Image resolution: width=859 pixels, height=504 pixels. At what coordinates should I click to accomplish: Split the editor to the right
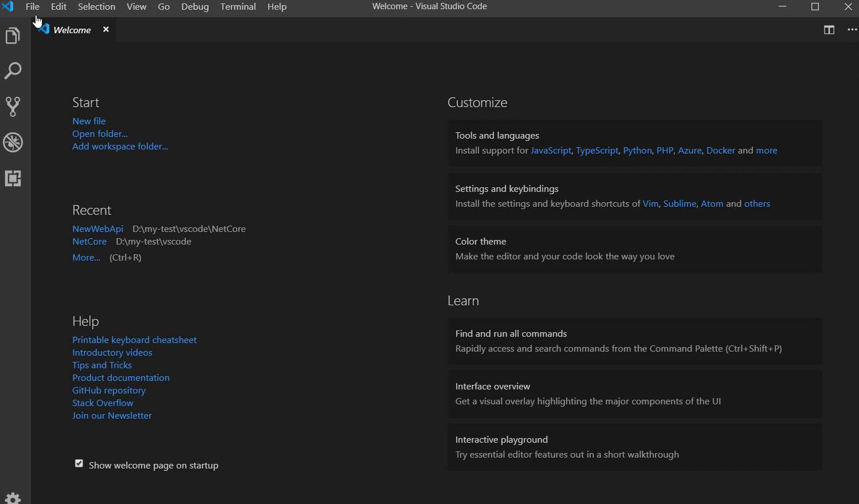click(829, 30)
